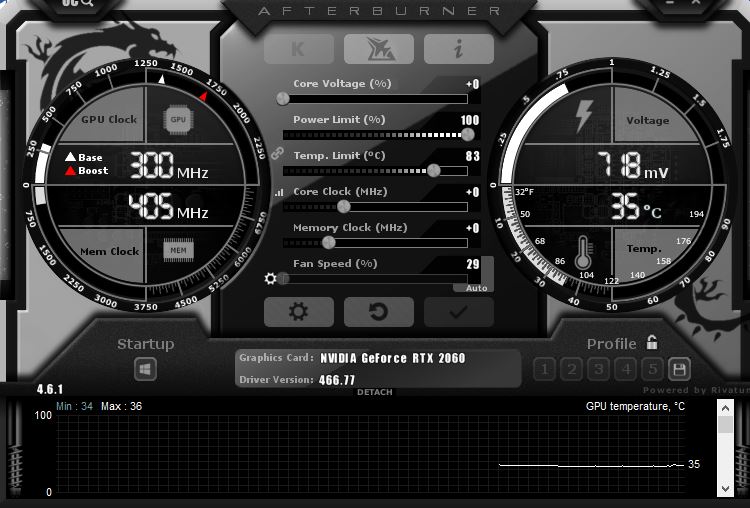Viewport: 750px width, 508px height.
Task: Click the MSI dragon logo button
Action: coord(378,49)
